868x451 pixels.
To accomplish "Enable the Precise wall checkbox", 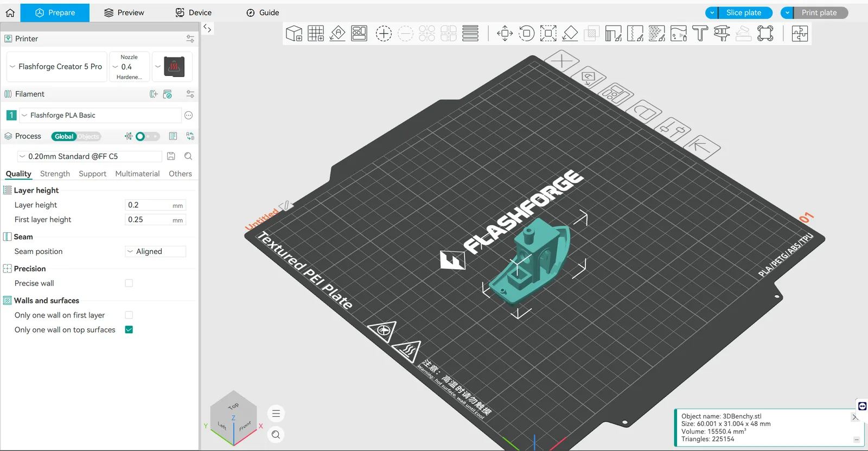I will tap(129, 283).
